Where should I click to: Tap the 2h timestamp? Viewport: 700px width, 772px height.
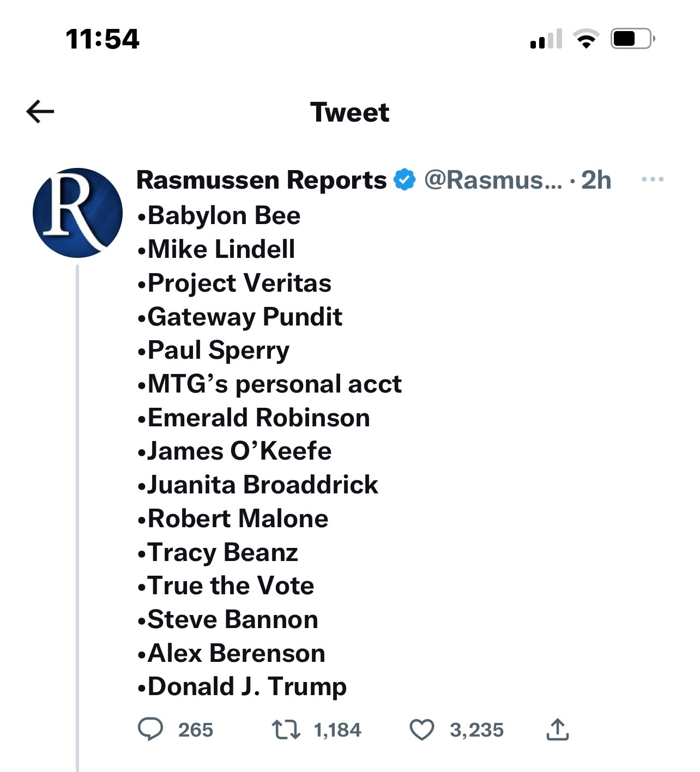(x=596, y=180)
